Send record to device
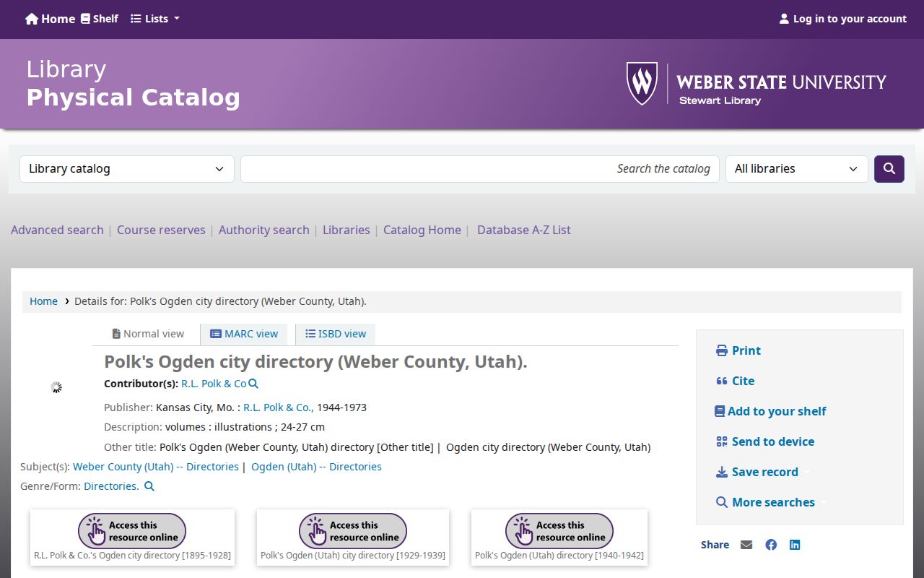The image size is (924, 578). (764, 441)
